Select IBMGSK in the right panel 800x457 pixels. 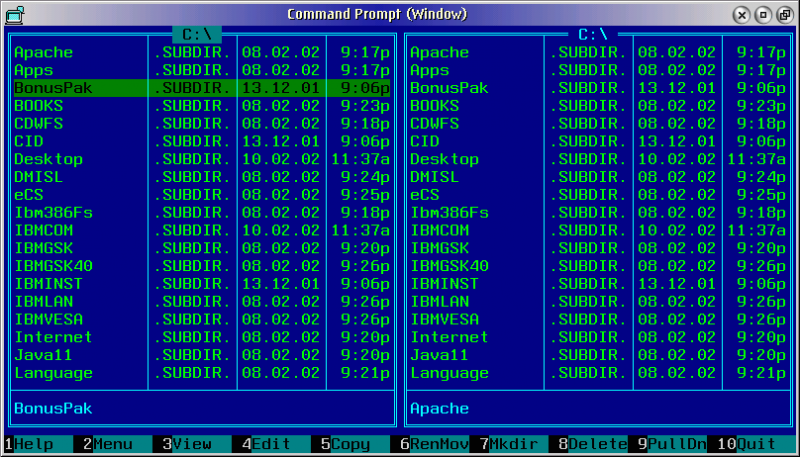[x=440, y=248]
